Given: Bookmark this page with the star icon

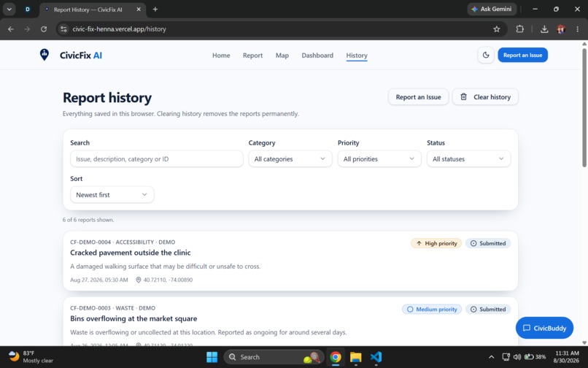Looking at the screenshot, I should click(497, 29).
